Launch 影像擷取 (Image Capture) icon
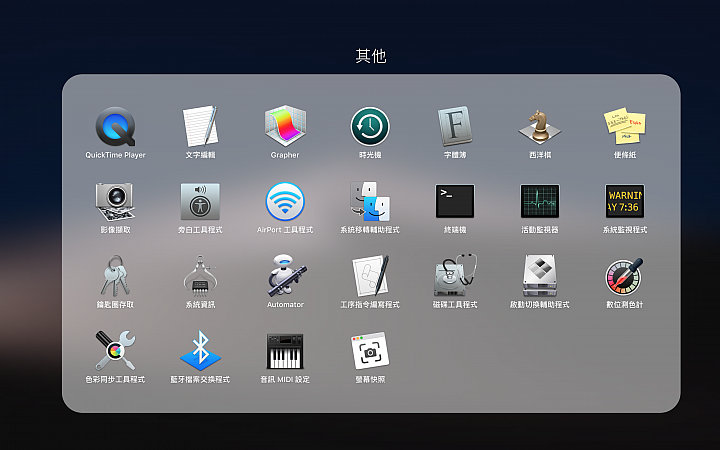This screenshot has width=720, height=450. (115, 202)
